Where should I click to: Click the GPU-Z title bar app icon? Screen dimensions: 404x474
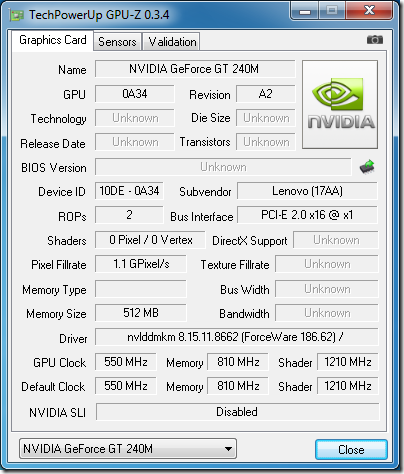pyautogui.click(x=17, y=15)
